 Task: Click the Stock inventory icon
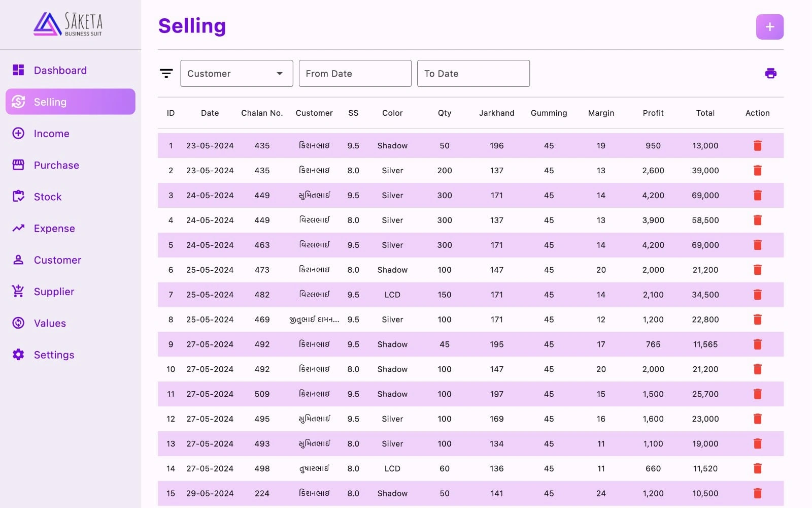point(18,196)
